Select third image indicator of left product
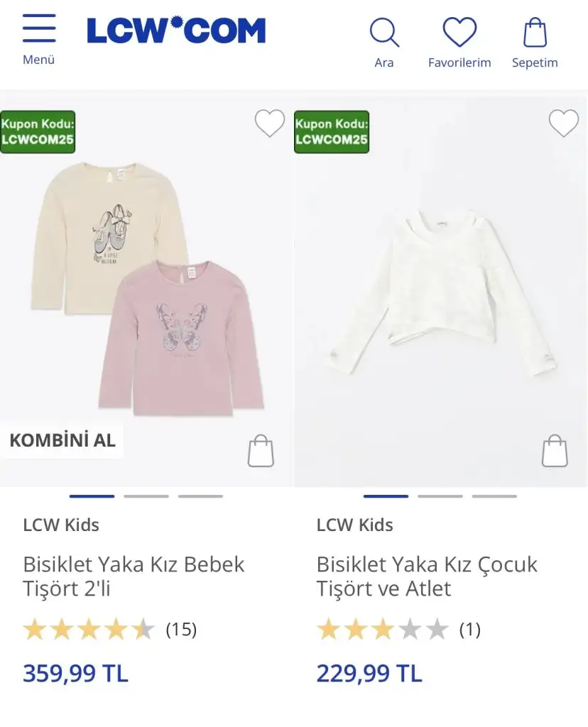This screenshot has height=727, width=588. point(200,496)
